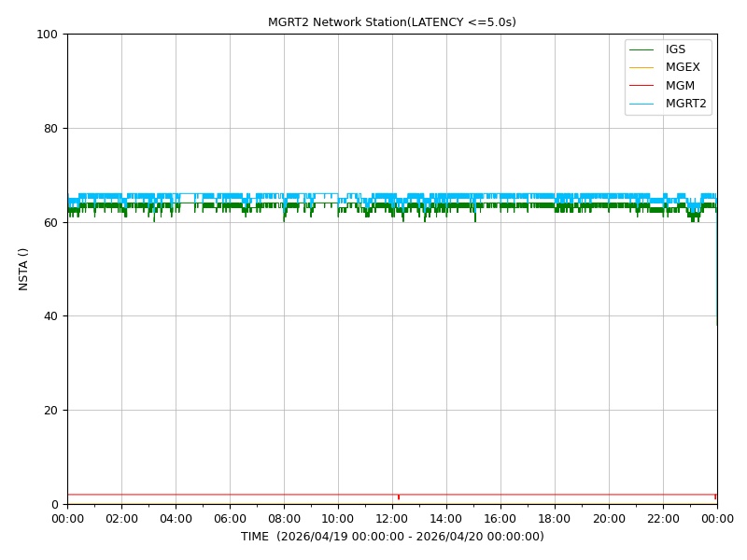Select the MGEX legend label
The height and width of the screenshot is (560, 747).
683,67
